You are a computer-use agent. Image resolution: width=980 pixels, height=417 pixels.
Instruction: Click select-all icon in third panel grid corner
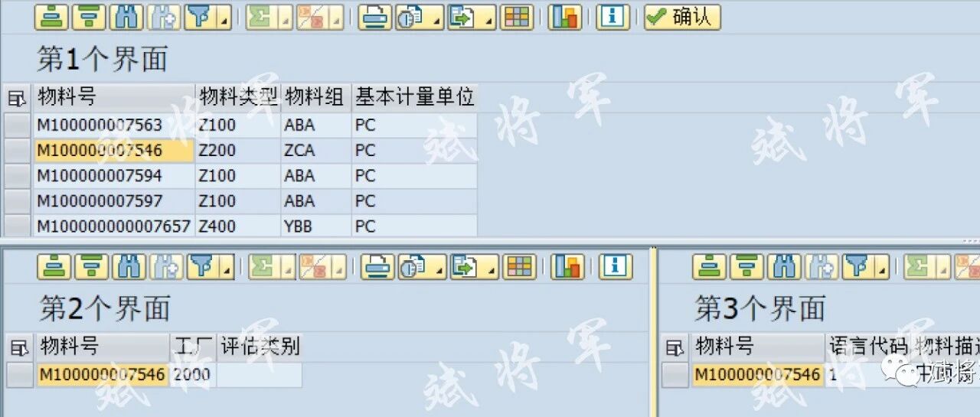(x=675, y=347)
